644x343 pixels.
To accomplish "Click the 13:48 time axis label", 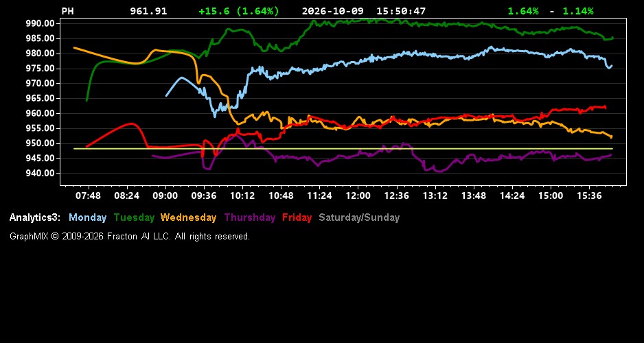I will (474, 196).
